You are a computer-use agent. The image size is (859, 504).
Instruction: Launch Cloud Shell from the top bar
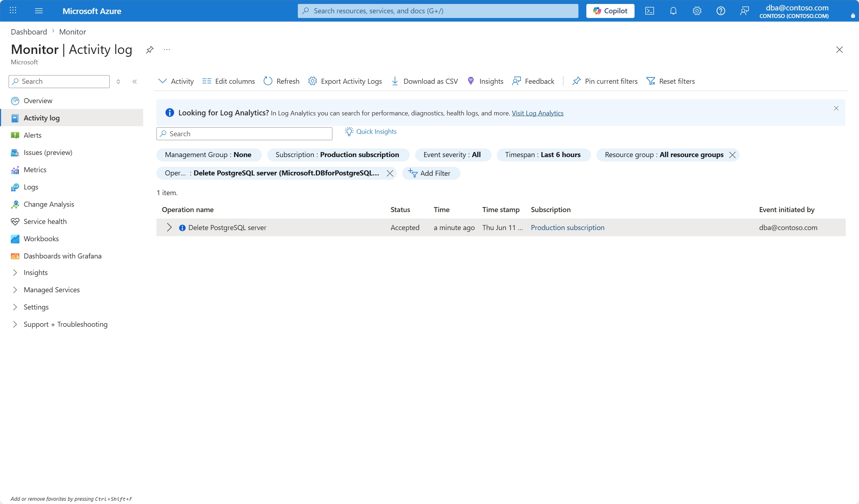coord(649,11)
